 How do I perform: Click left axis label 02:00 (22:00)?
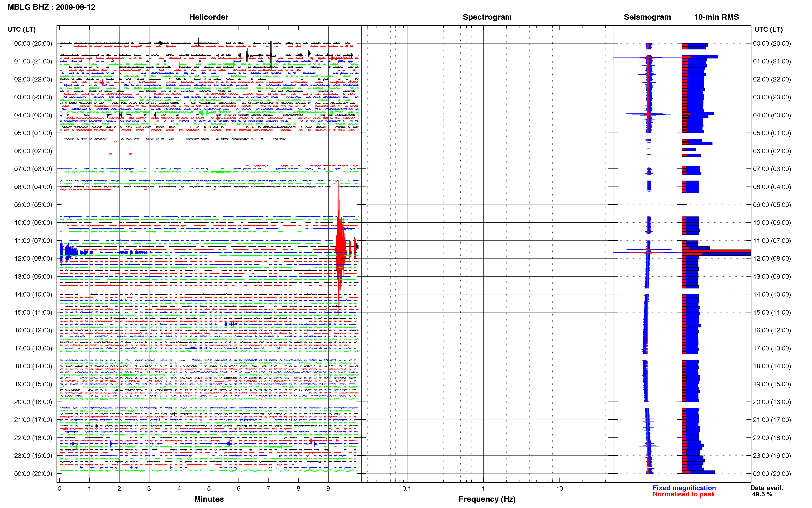pos(33,79)
